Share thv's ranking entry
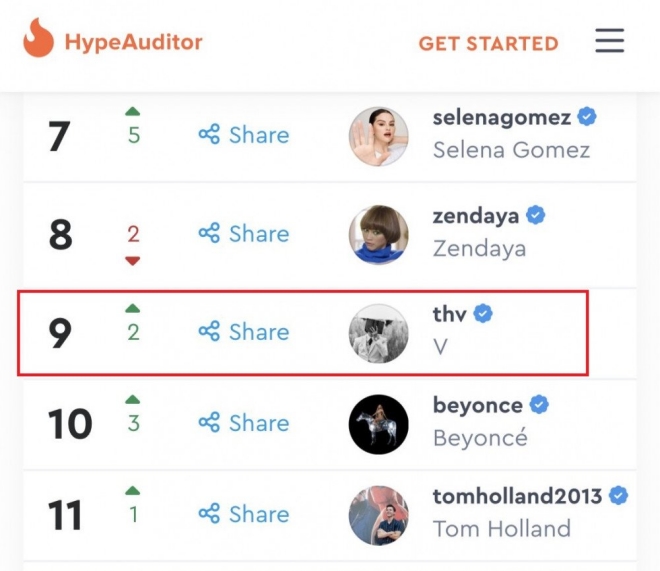 click(243, 332)
